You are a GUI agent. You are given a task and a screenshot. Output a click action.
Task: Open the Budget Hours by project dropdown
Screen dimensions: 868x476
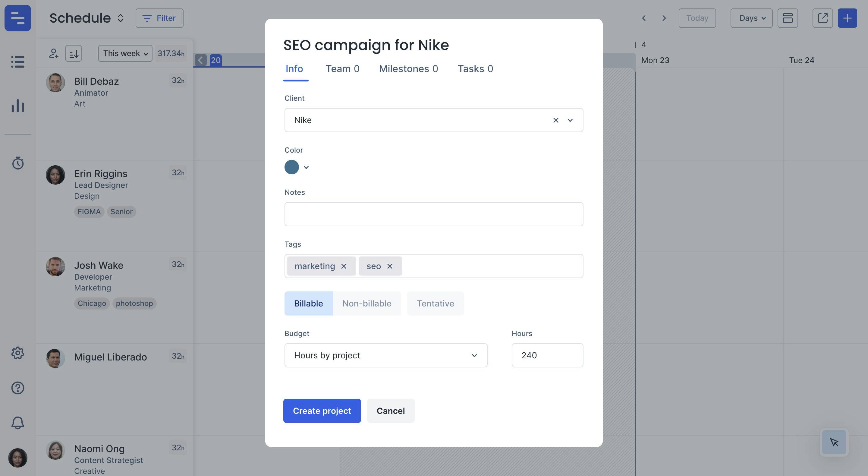pyautogui.click(x=386, y=355)
